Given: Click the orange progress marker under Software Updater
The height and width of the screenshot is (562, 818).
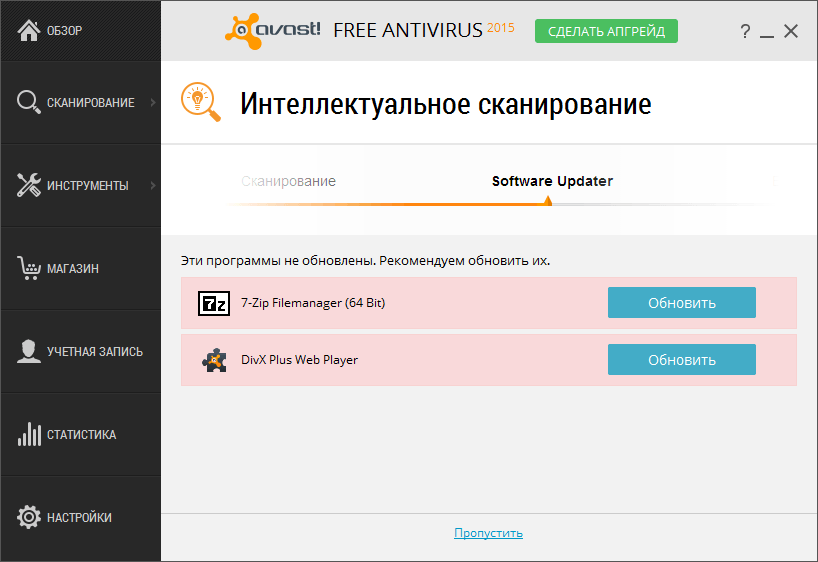Looking at the screenshot, I should [548, 201].
